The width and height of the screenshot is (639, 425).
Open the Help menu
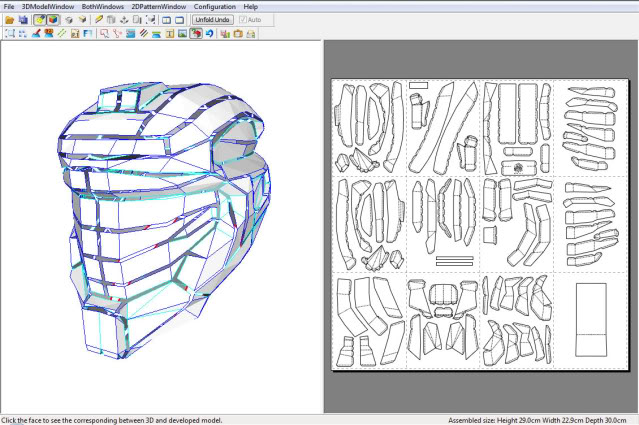[250, 6]
